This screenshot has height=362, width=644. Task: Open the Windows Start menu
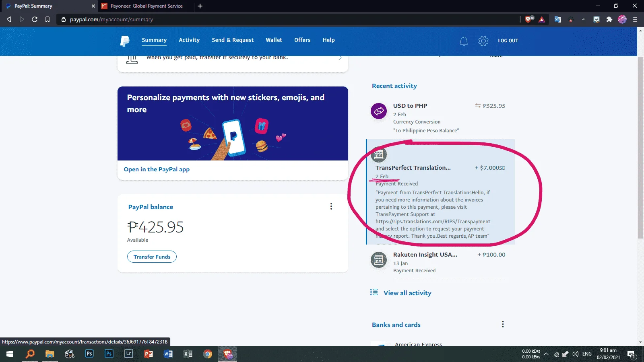pos(10,354)
